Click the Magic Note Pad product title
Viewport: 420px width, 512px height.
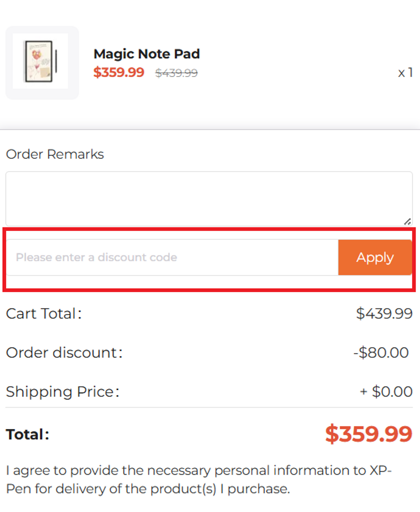(x=147, y=54)
